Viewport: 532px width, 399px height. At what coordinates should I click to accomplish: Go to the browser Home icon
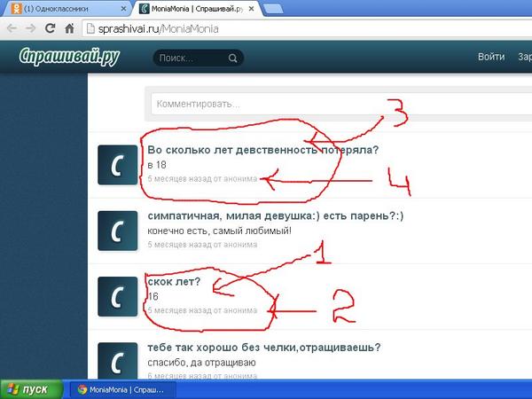click(x=69, y=28)
